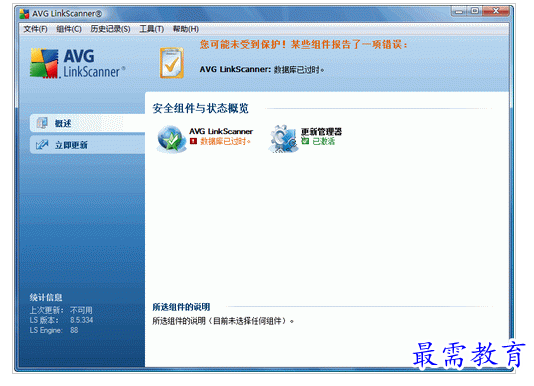Click the update arrow icon beside 立即更新
The width and height of the screenshot is (534, 386).
pos(42,145)
